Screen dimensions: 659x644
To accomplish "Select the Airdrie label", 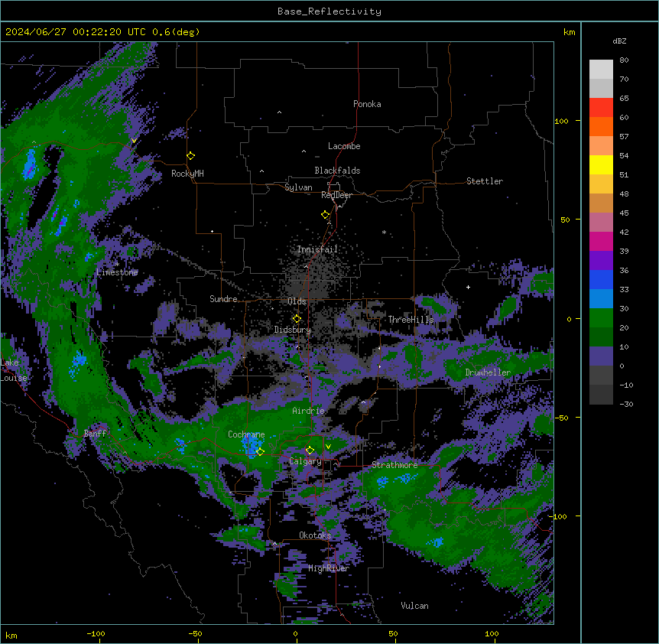I will coord(309,411).
